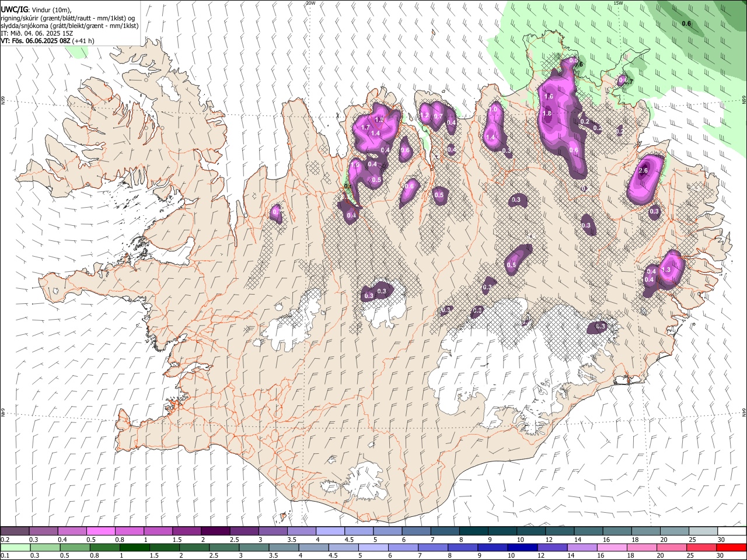747x560 pixels.
Task: Pick lower scale swatch between 20 and 25
Action: [x=671, y=548]
